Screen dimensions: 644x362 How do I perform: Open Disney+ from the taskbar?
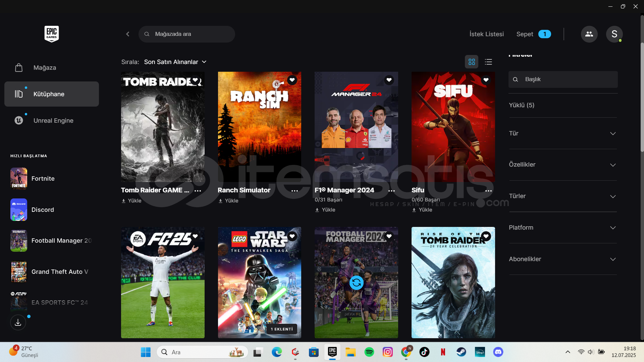(480, 352)
